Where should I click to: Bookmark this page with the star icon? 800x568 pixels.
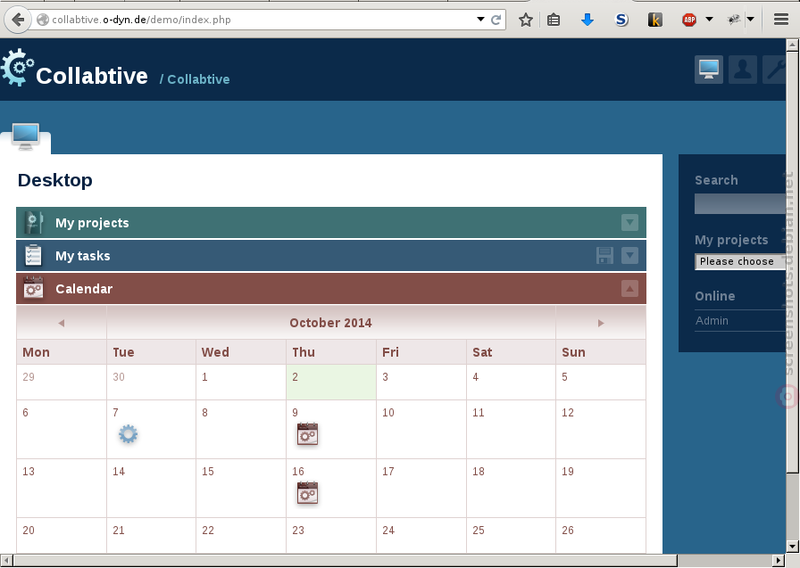pos(526,20)
